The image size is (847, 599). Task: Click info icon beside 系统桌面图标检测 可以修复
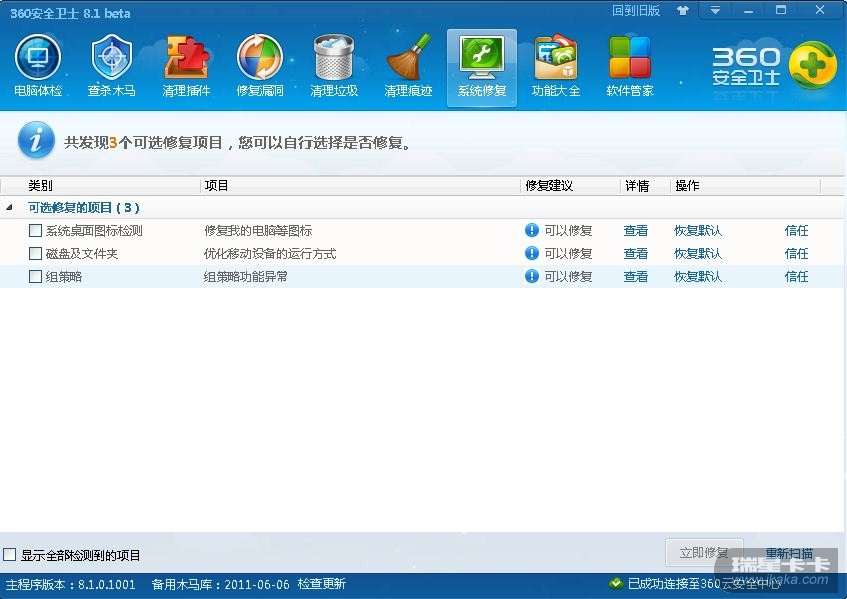532,230
